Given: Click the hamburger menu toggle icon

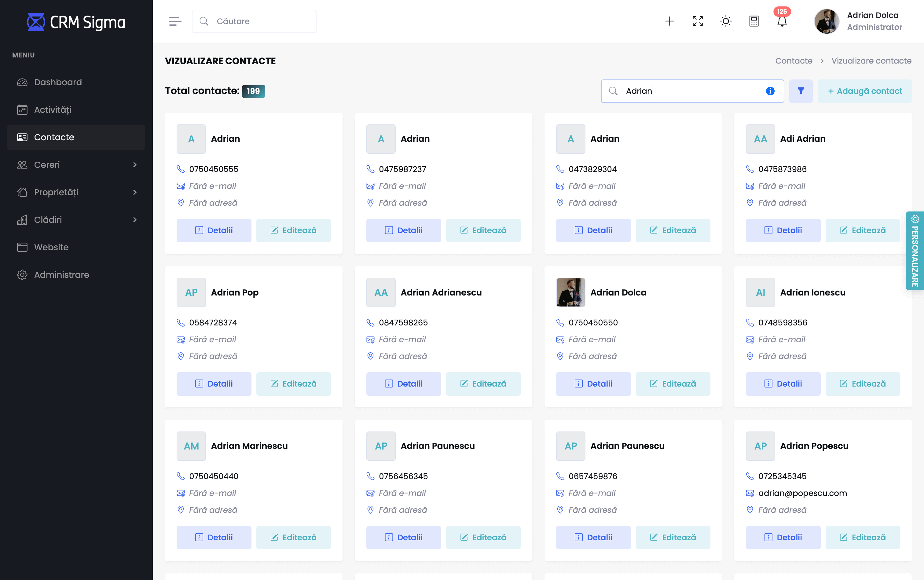Looking at the screenshot, I should click(175, 21).
